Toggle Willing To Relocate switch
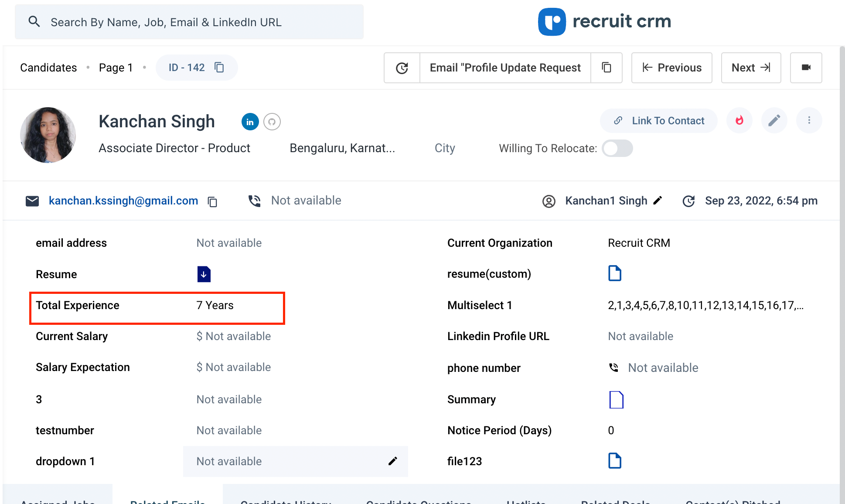This screenshot has width=845, height=504. point(617,148)
